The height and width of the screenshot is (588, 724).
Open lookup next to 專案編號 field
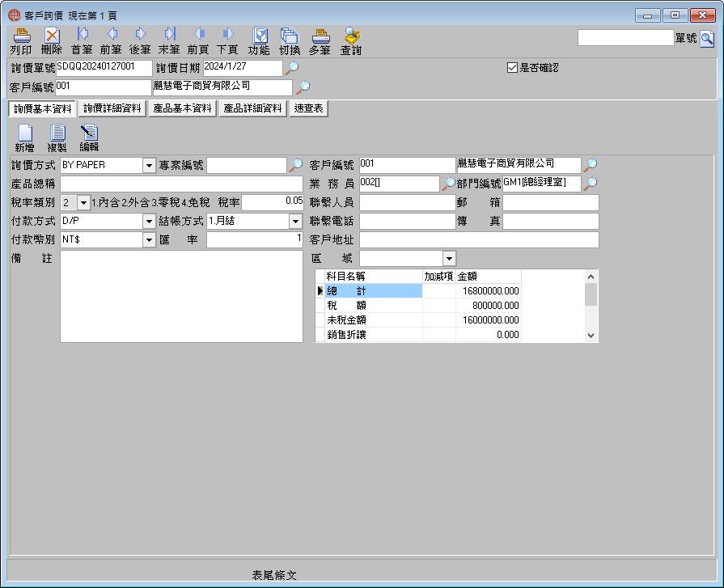click(295, 165)
